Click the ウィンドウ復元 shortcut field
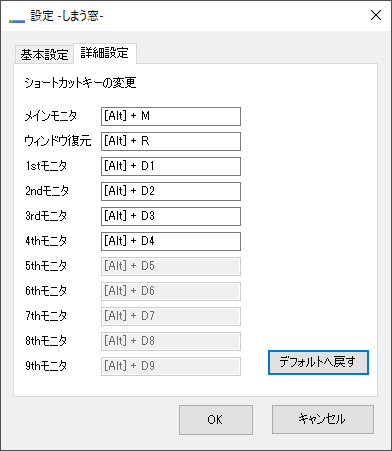The height and width of the screenshot is (451, 392). click(171, 141)
